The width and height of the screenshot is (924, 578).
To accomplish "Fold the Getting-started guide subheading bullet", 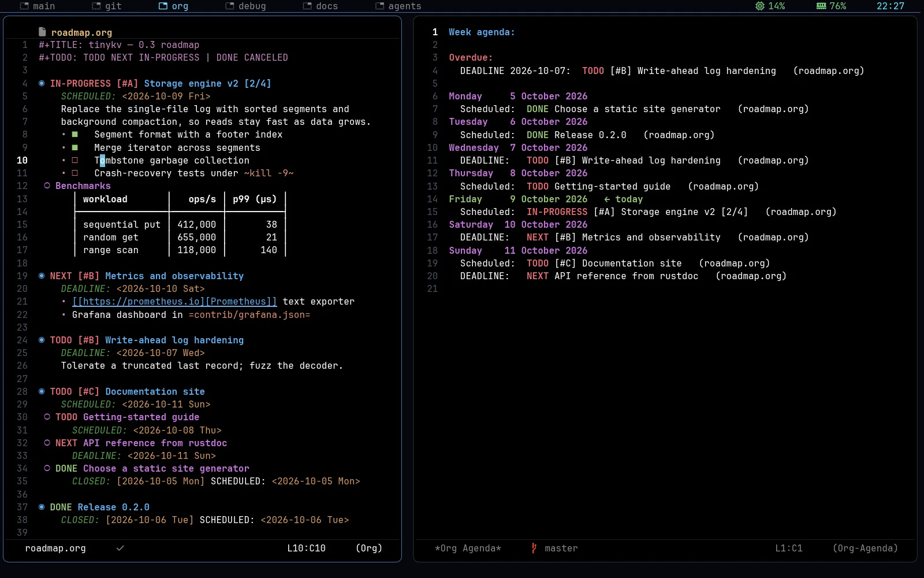I will [47, 417].
